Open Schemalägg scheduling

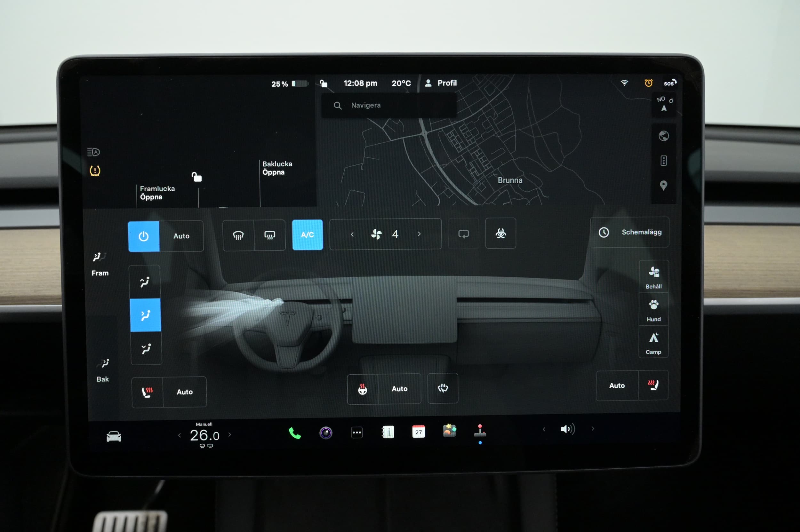[630, 232]
